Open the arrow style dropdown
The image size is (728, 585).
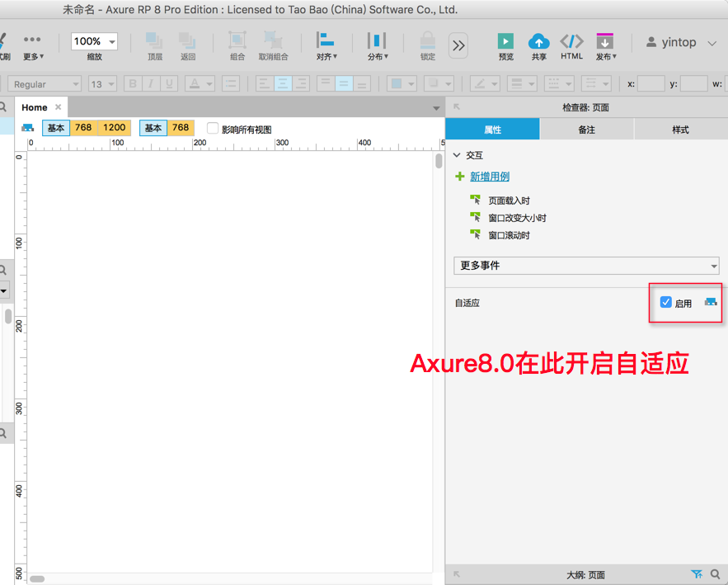coord(597,84)
